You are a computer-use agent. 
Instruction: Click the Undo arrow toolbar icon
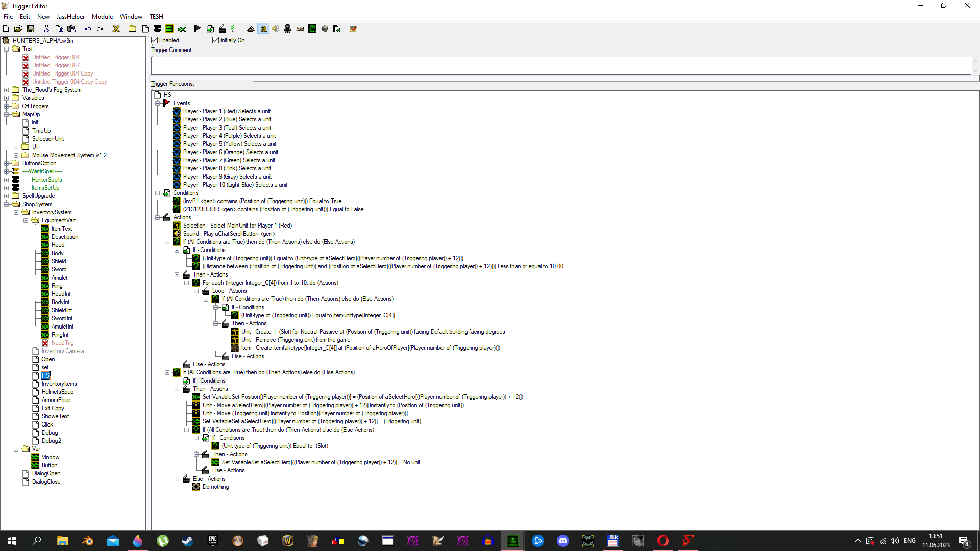[88, 29]
